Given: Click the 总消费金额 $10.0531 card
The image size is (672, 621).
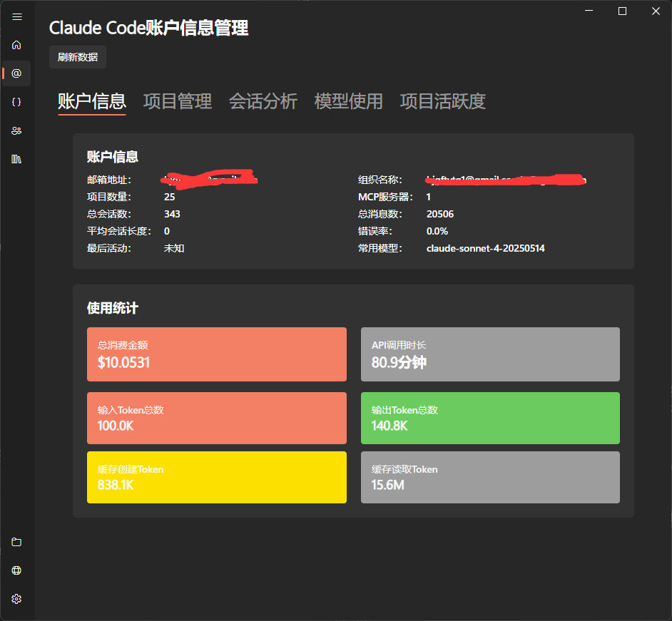Looking at the screenshot, I should tap(217, 354).
